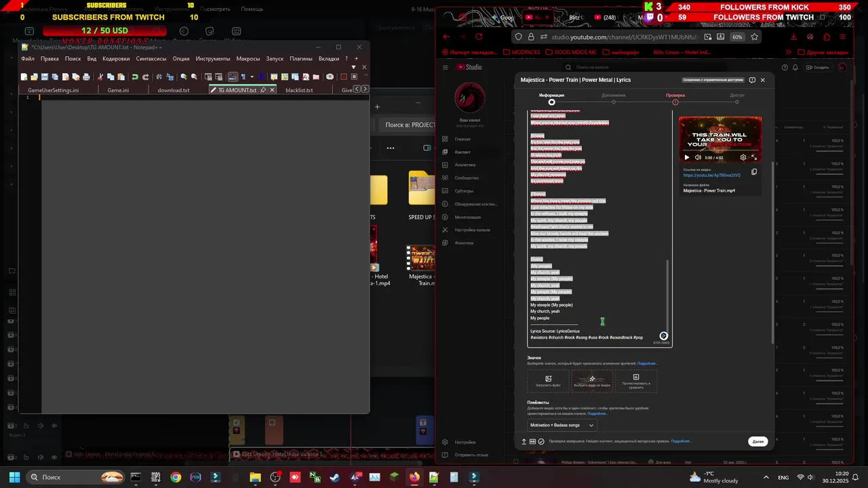Screen dimensions: 868x488
Task: Open the Windows Start menu
Action: pos(14,477)
